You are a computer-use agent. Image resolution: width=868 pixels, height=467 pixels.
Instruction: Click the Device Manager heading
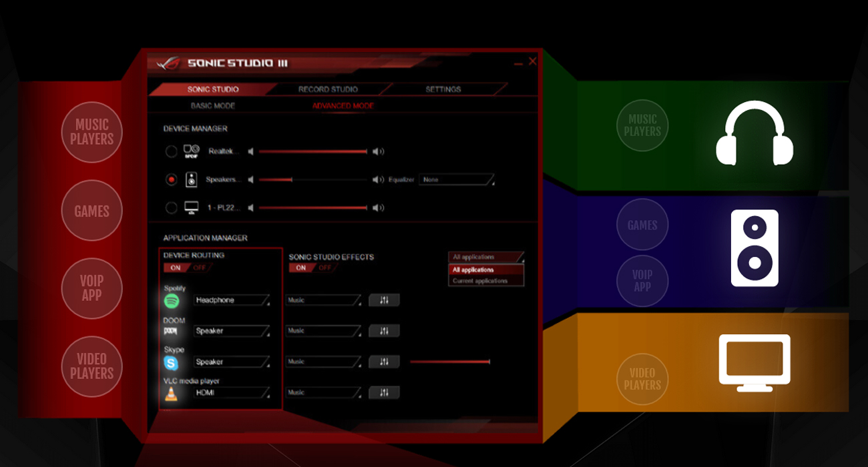(196, 129)
